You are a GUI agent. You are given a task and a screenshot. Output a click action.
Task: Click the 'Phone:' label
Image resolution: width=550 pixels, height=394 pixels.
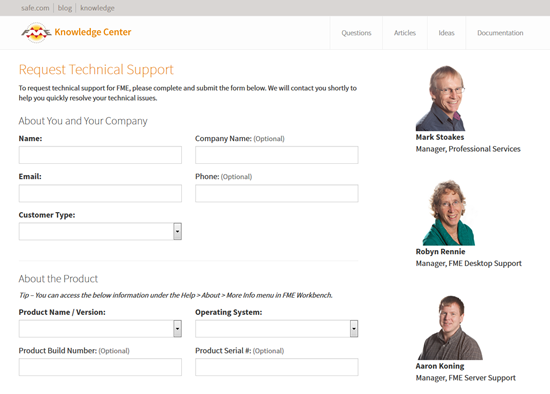point(207,176)
